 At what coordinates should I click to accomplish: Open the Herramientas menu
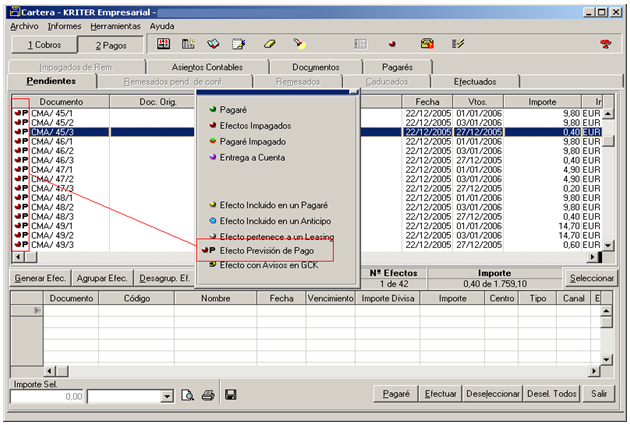pos(115,26)
